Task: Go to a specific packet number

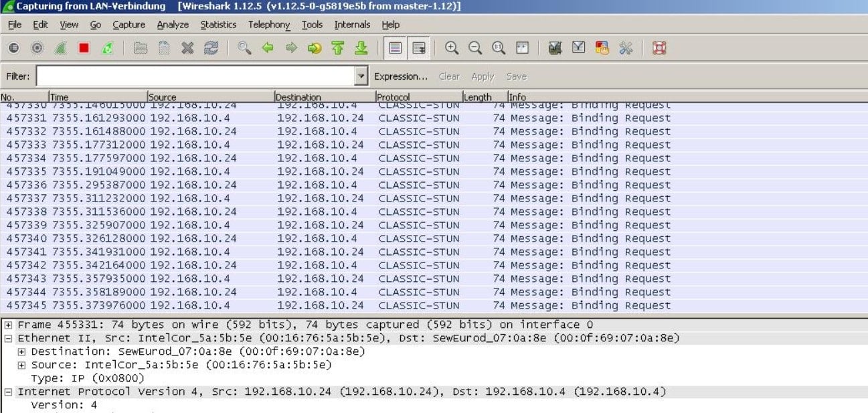Action: coord(315,48)
